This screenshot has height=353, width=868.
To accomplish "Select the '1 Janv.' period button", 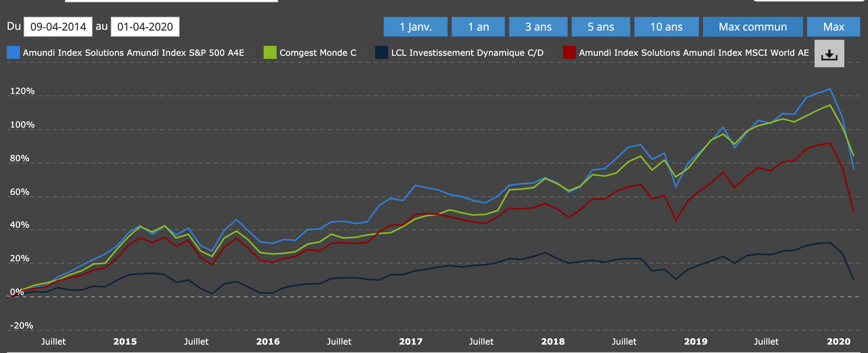I will [x=416, y=27].
